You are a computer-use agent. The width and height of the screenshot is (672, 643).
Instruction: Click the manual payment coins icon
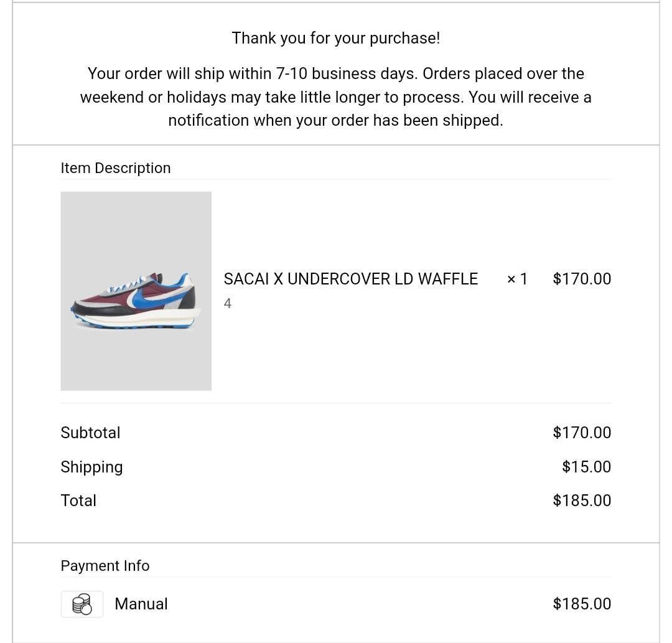coord(82,604)
